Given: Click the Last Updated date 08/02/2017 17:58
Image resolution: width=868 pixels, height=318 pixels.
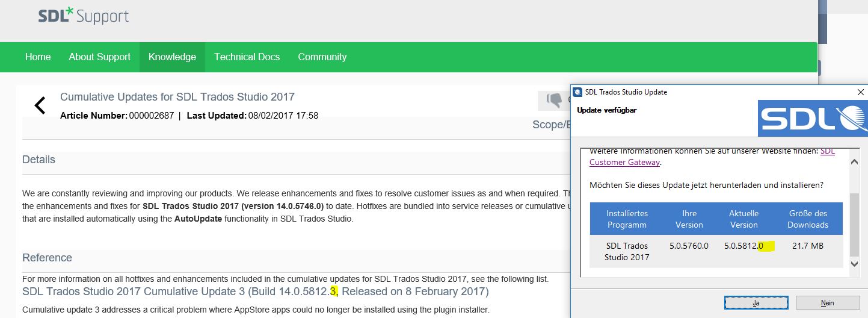Looking at the screenshot, I should (283, 116).
